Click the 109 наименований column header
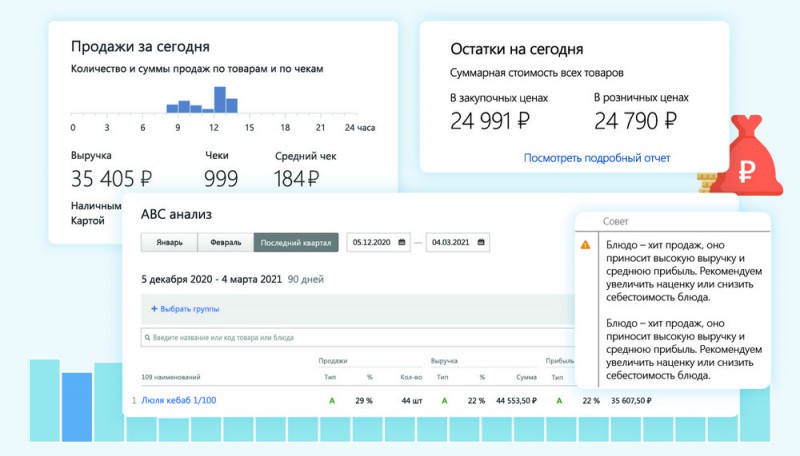This screenshot has height=456, width=800. click(x=170, y=376)
